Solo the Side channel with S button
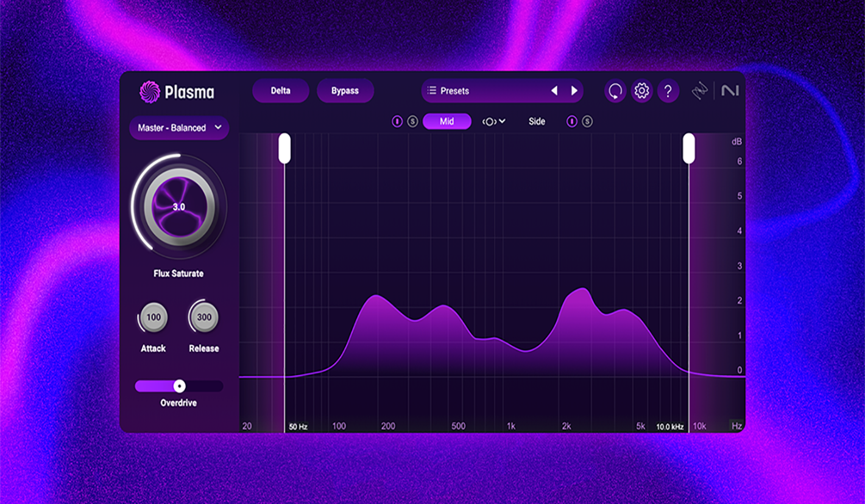Screen dimensions: 865x504 (x=587, y=122)
